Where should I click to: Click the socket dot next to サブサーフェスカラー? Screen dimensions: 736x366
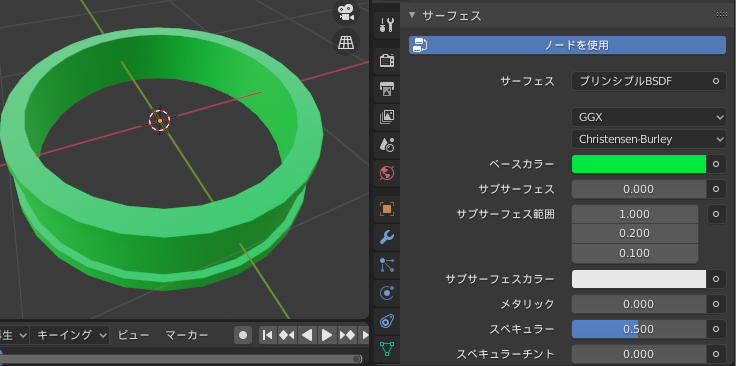point(716,279)
